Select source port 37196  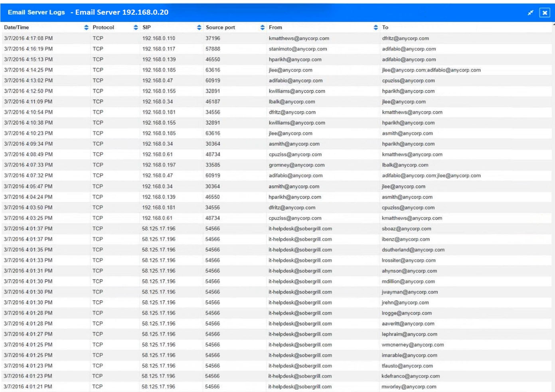pyautogui.click(x=213, y=38)
